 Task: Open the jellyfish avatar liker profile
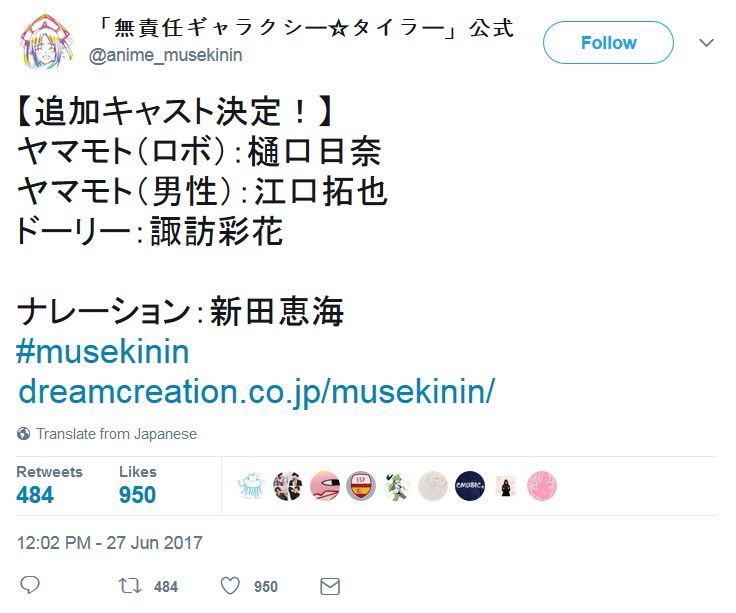[x=252, y=486]
